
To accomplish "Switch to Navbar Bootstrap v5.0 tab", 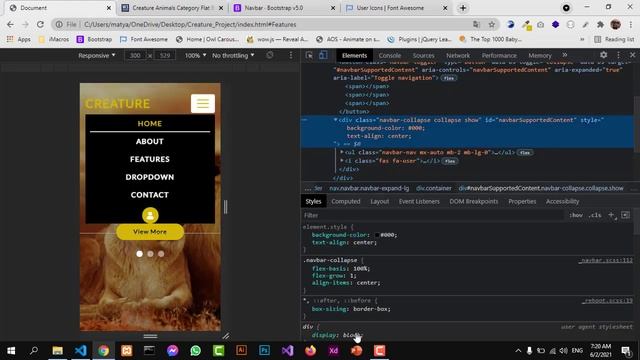I will pyautogui.click(x=284, y=8).
